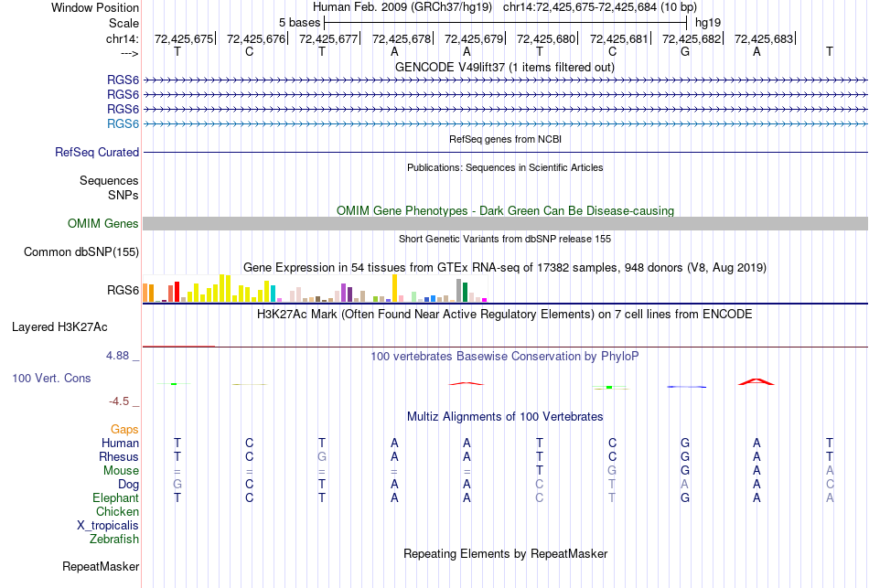Click the Multiz Alignments of 100 Vertebrates title

pyautogui.click(x=505, y=417)
